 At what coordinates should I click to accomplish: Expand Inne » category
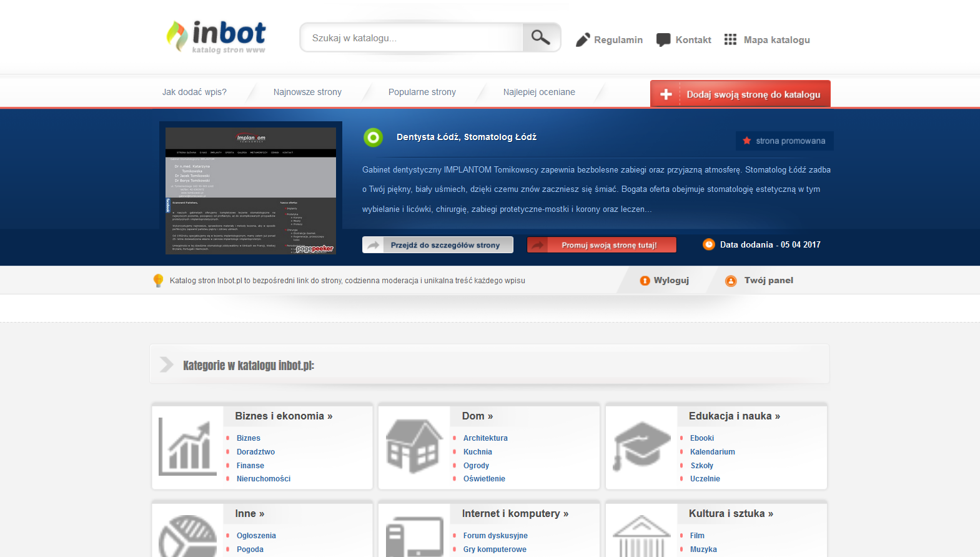point(249,514)
